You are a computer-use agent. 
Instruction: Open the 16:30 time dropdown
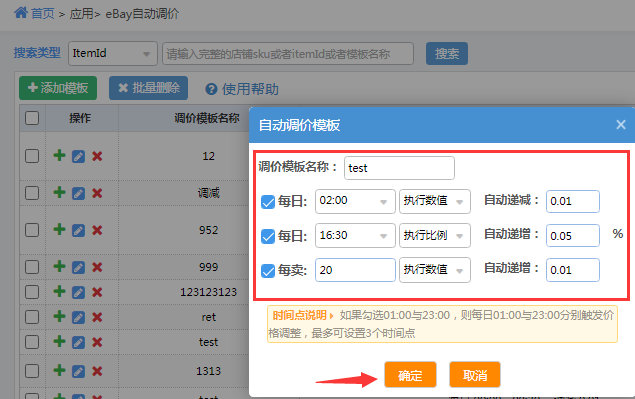click(x=355, y=235)
